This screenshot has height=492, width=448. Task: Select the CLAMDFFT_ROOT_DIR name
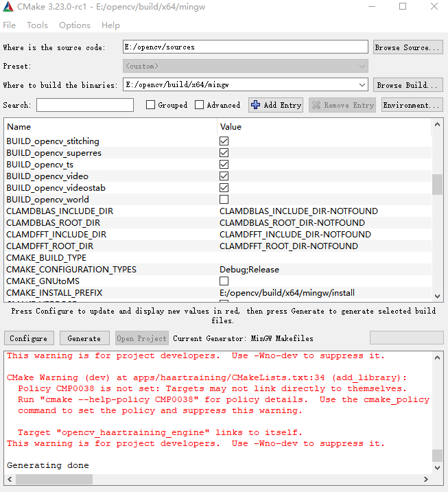coord(50,246)
